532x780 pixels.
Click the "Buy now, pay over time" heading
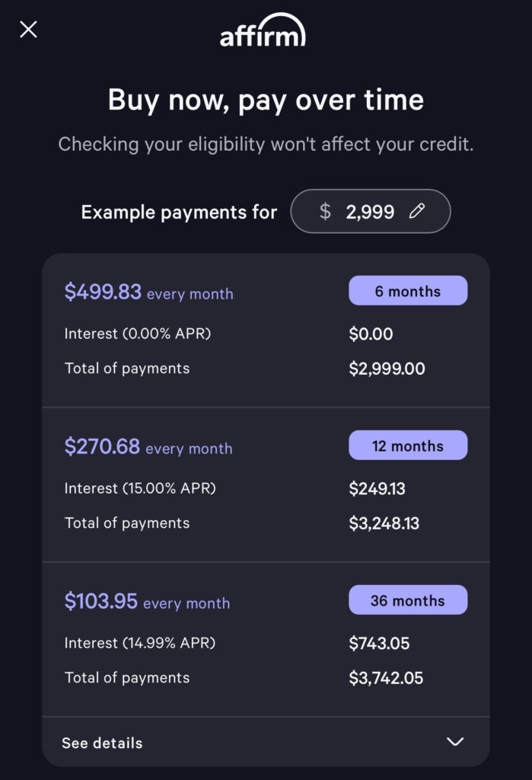point(266,101)
